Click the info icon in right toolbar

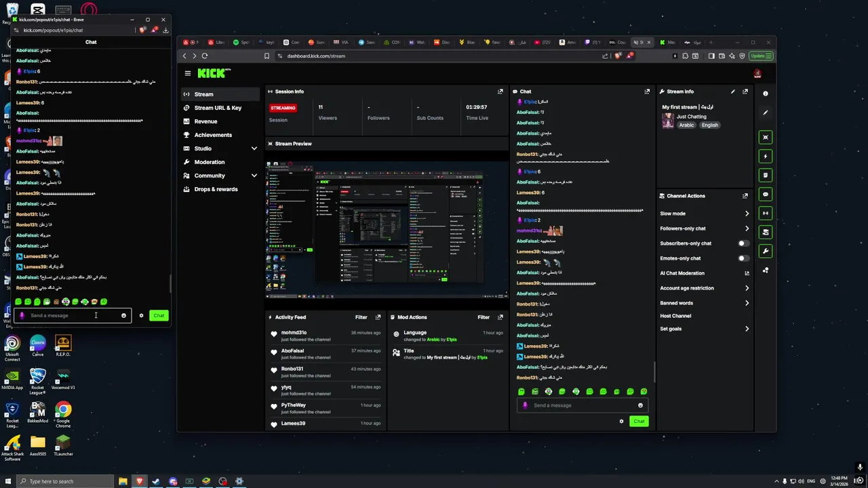coord(766,94)
